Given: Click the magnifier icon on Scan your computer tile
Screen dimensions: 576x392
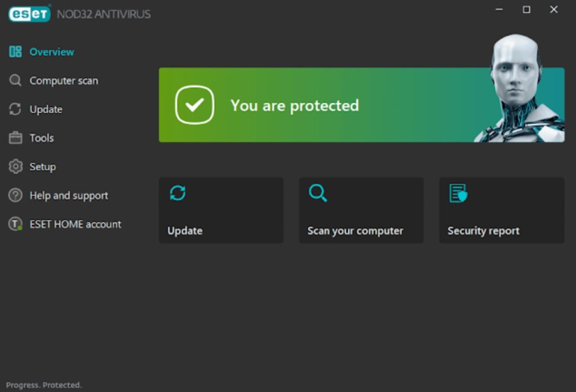Looking at the screenshot, I should point(318,193).
